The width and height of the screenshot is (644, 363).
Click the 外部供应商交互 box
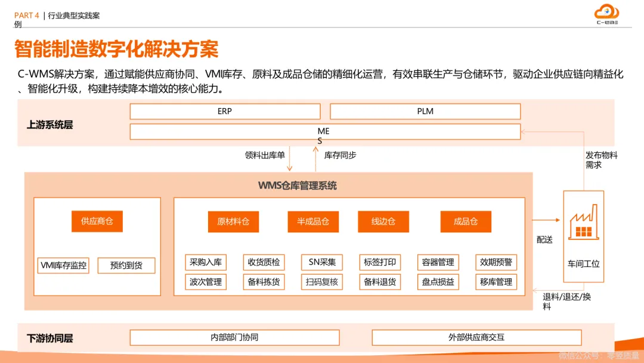[476, 337]
